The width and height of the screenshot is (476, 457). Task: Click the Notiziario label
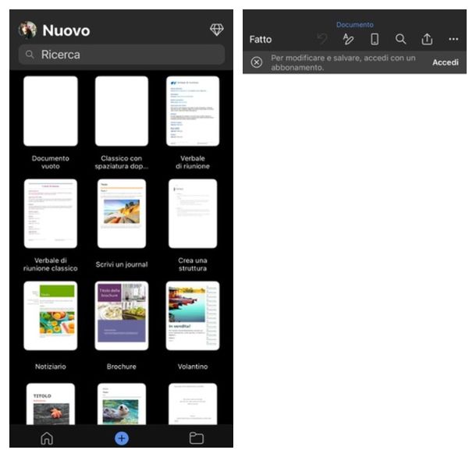tap(51, 367)
